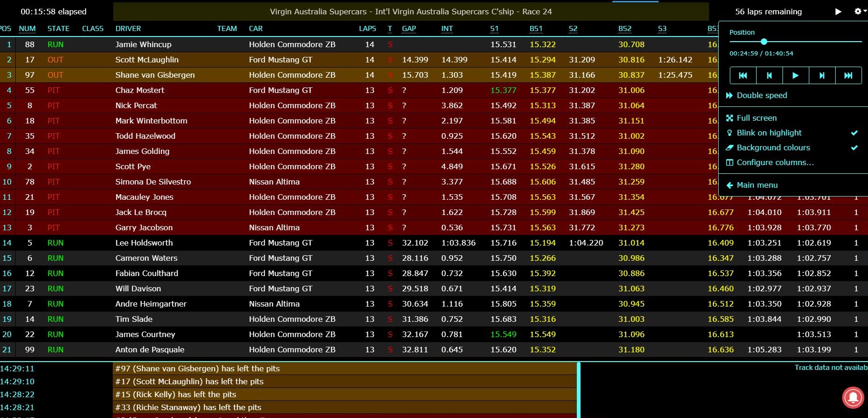The height and width of the screenshot is (418, 868).
Task: Sort by INT column header
Action: [447, 29]
